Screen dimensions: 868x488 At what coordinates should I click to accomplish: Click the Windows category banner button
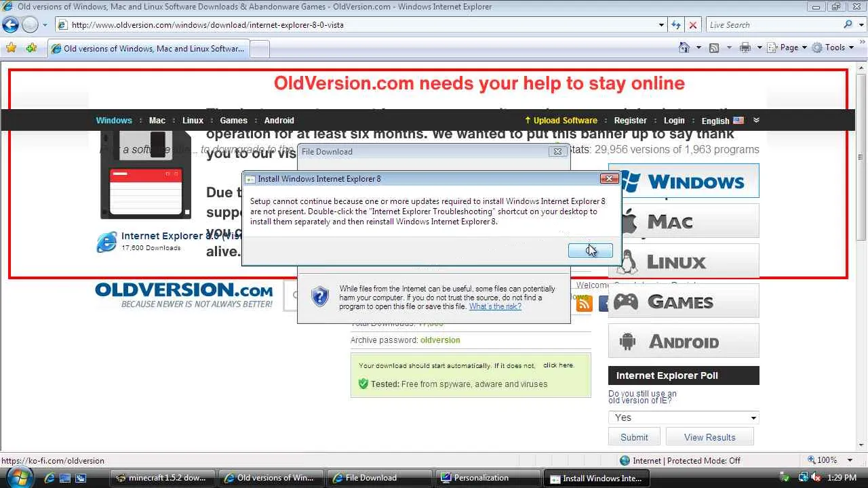tap(684, 181)
